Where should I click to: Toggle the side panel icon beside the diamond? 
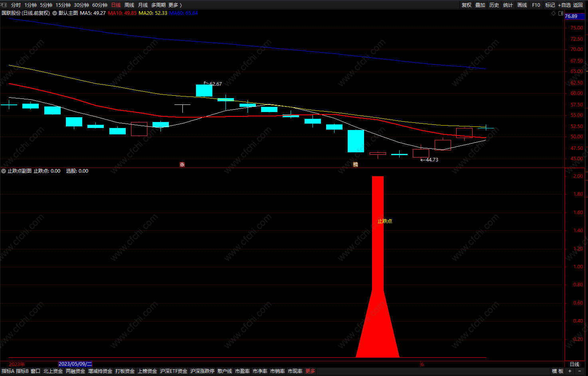(560, 13)
